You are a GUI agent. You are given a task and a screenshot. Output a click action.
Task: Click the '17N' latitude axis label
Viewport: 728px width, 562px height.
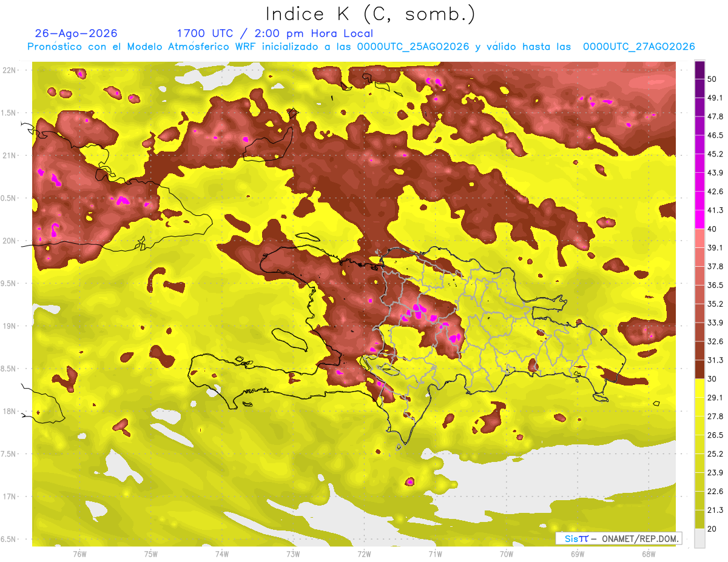tap(10, 497)
